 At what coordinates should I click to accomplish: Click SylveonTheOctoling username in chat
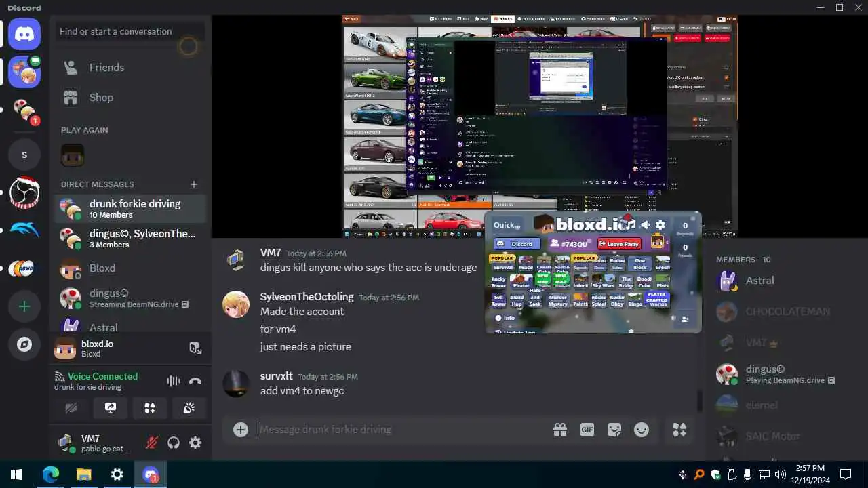tap(307, 297)
